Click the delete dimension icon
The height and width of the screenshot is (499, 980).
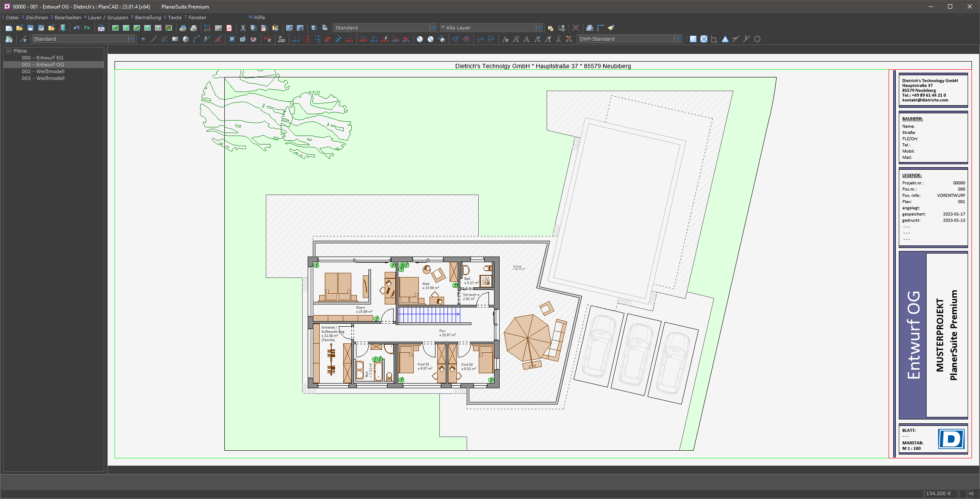(x=406, y=39)
